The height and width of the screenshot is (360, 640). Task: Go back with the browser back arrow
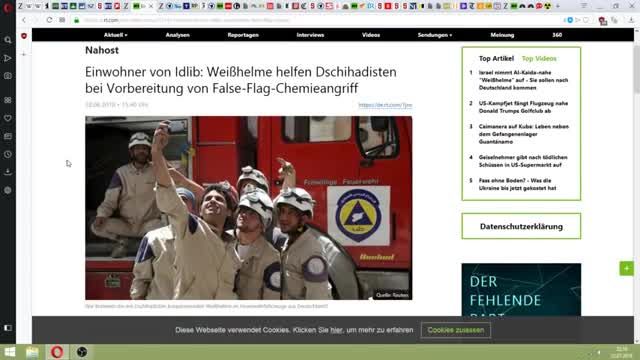[24, 20]
